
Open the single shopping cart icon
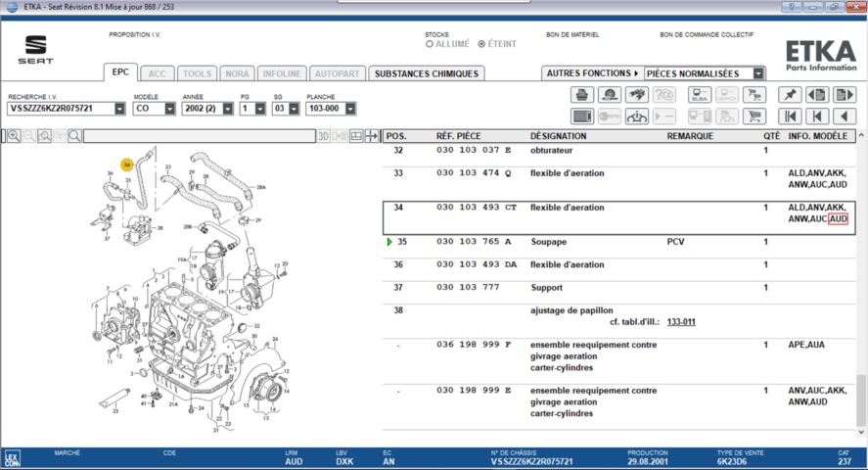click(x=754, y=117)
